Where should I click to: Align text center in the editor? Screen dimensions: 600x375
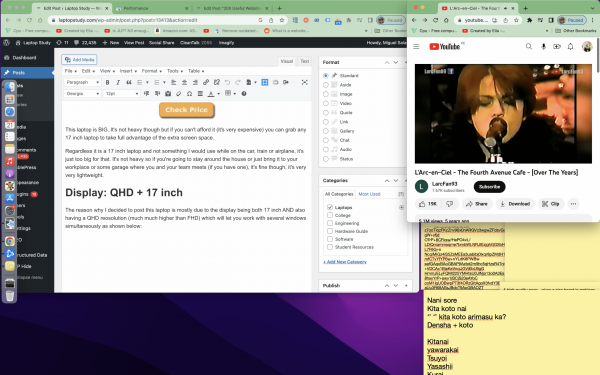(184, 82)
